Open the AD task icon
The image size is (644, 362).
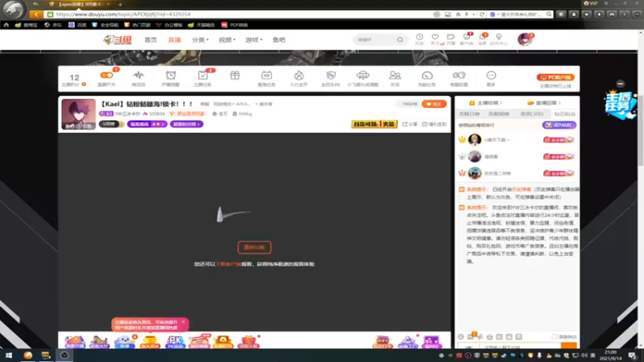(x=266, y=75)
